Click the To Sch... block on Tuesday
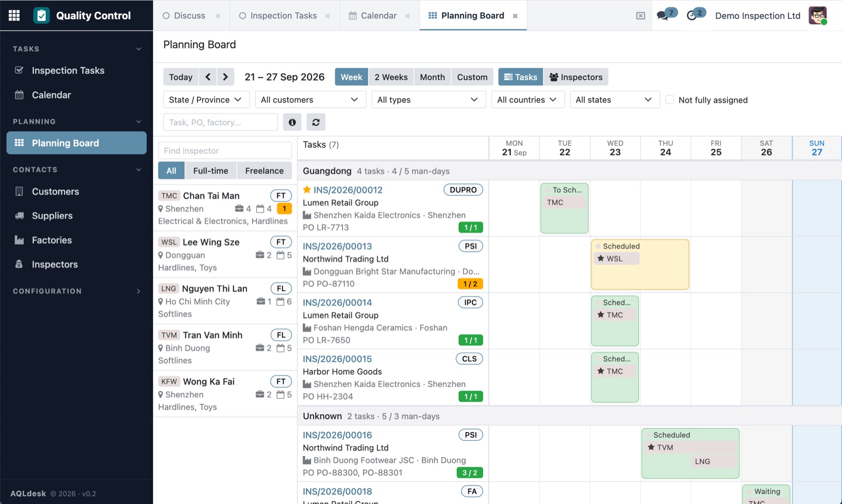842x504 pixels. pyautogui.click(x=564, y=208)
